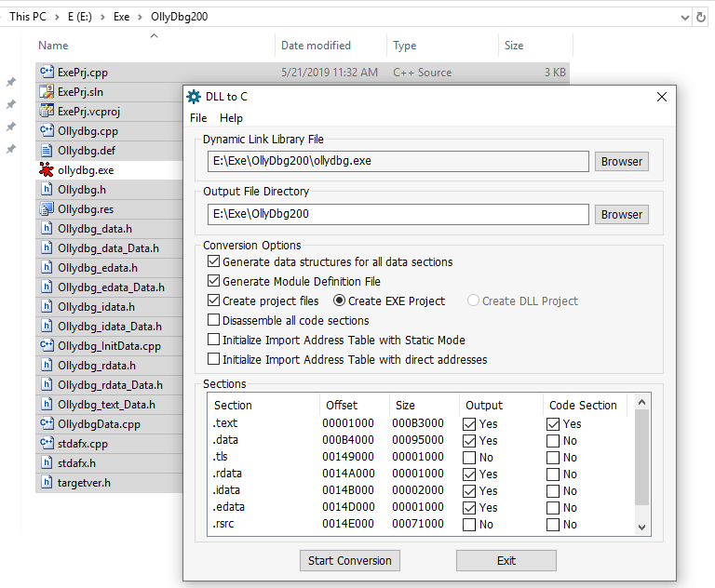
Task: Select the Ollydbg.cpp file icon
Action: pyautogui.click(x=47, y=131)
